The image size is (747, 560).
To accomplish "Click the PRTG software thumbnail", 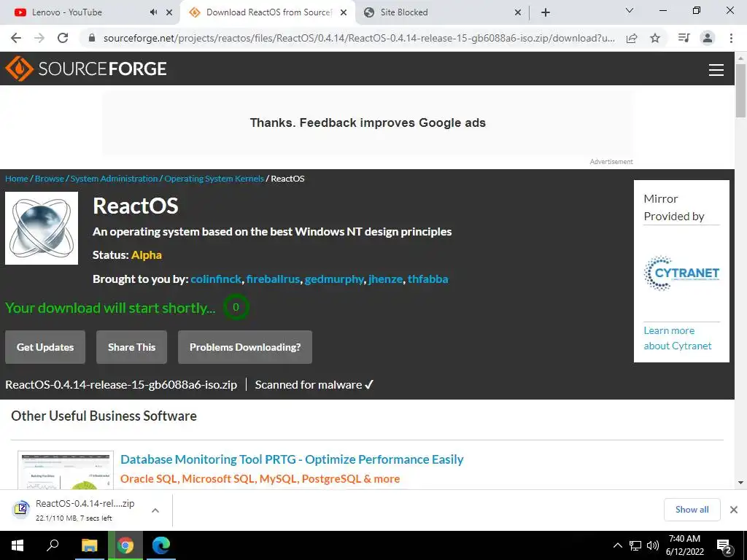I will pyautogui.click(x=66, y=470).
